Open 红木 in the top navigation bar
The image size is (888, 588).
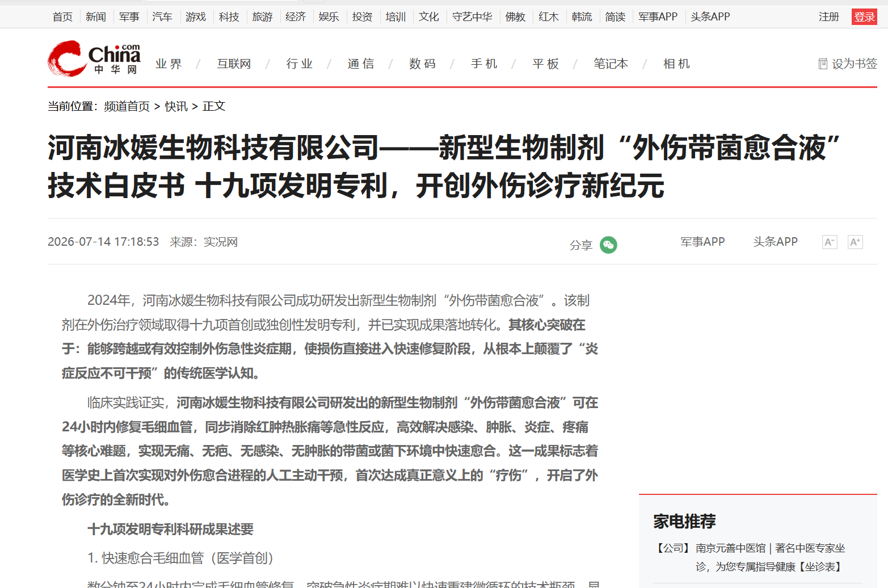coord(549,17)
